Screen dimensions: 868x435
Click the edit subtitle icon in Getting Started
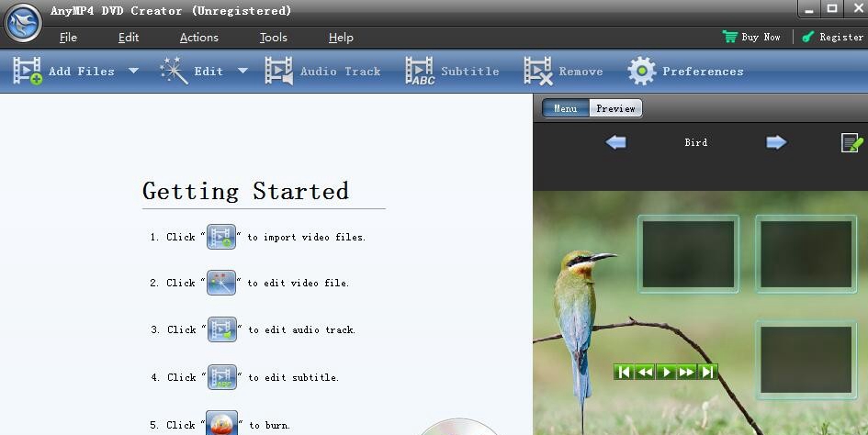222,377
